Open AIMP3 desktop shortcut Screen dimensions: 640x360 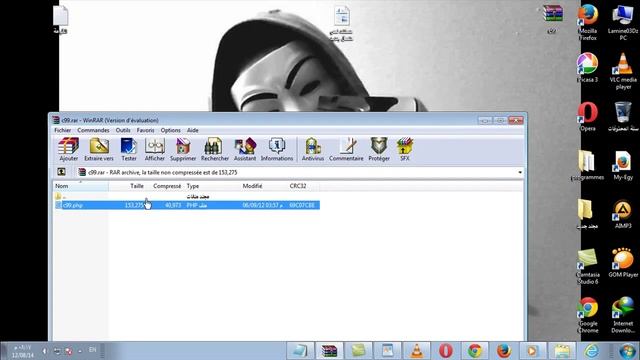[623, 214]
